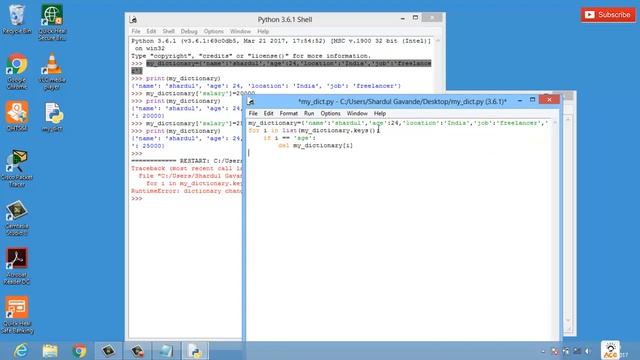Open Cisco Packet Tracer desktop shortcut
The image size is (640, 360).
point(17,169)
